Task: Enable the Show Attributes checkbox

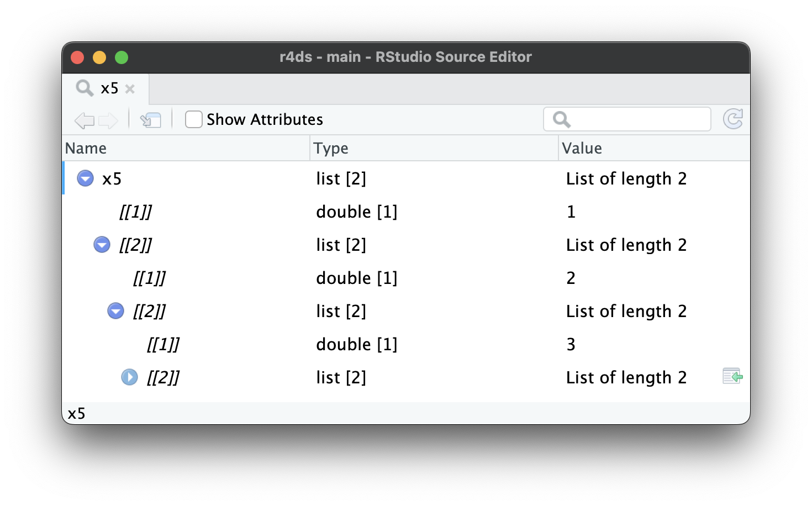Action: [193, 119]
